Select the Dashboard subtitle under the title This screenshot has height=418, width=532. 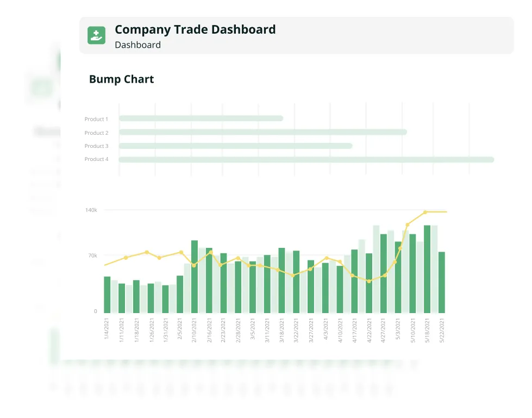pos(137,45)
